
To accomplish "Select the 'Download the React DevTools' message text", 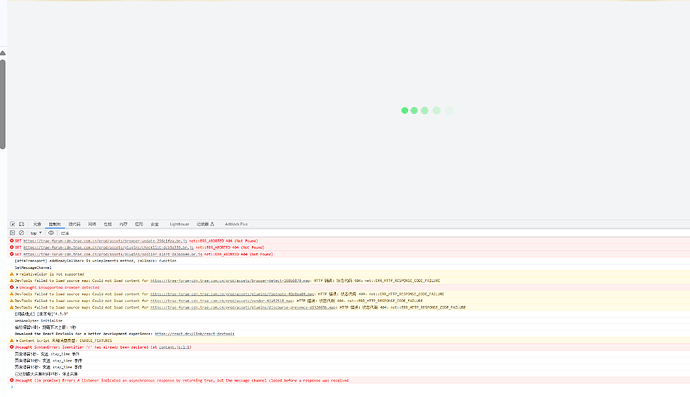I will coord(84,334).
